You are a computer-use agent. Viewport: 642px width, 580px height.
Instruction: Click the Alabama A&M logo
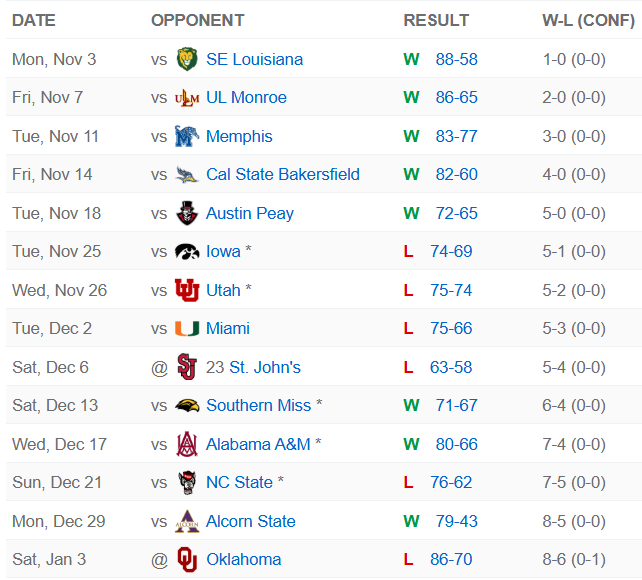coord(186,444)
